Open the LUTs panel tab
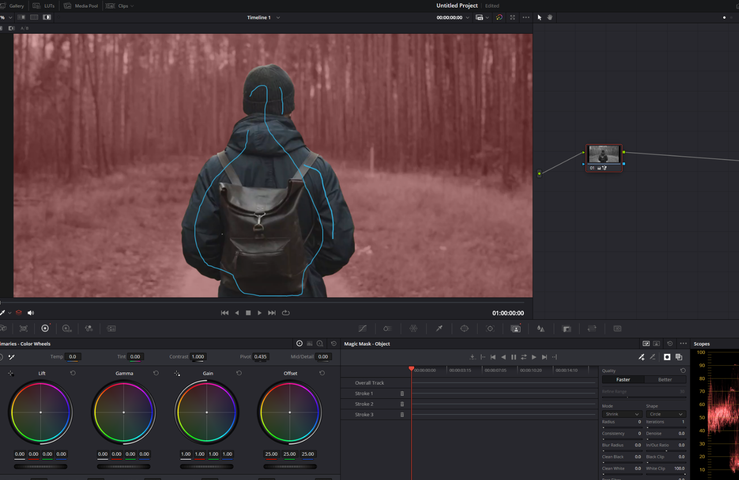This screenshot has height=480, width=739. [49, 6]
